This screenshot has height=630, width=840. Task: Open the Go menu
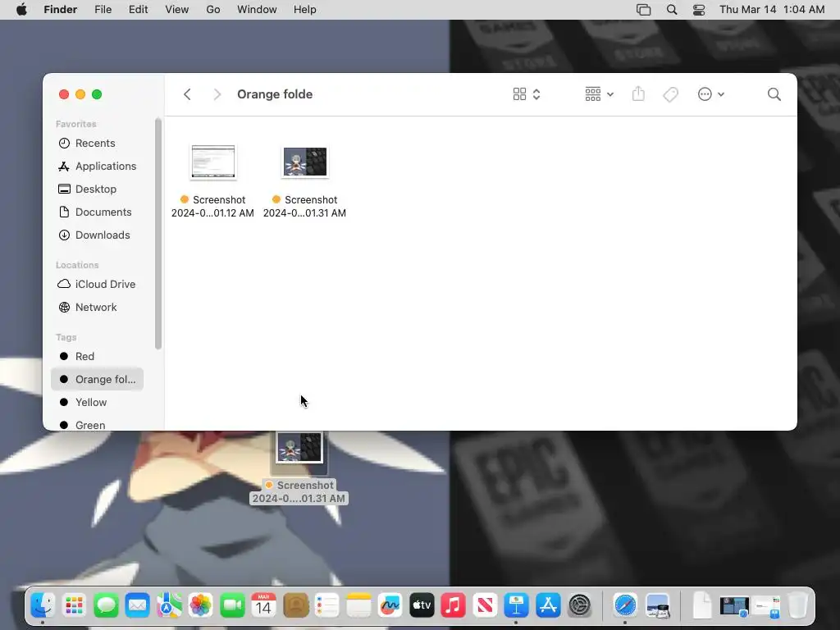point(213,10)
